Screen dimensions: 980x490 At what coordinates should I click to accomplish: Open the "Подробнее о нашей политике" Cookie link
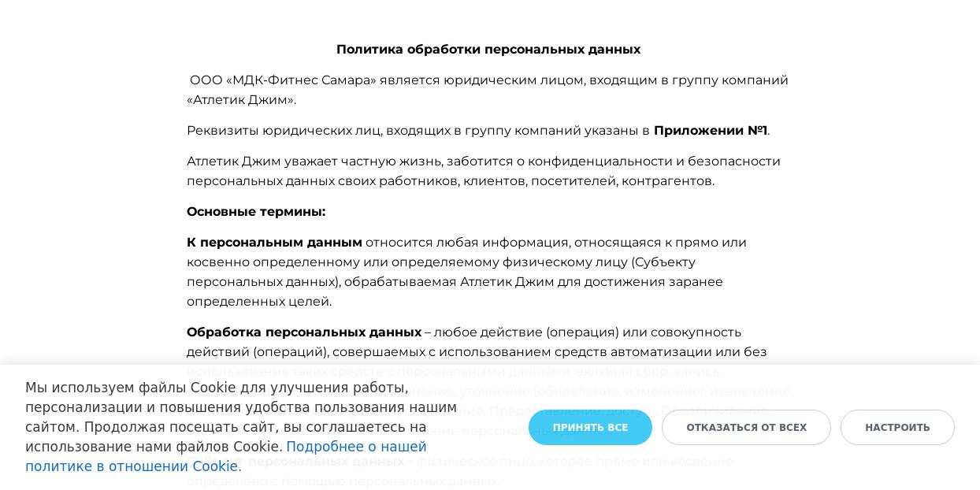pos(356,447)
